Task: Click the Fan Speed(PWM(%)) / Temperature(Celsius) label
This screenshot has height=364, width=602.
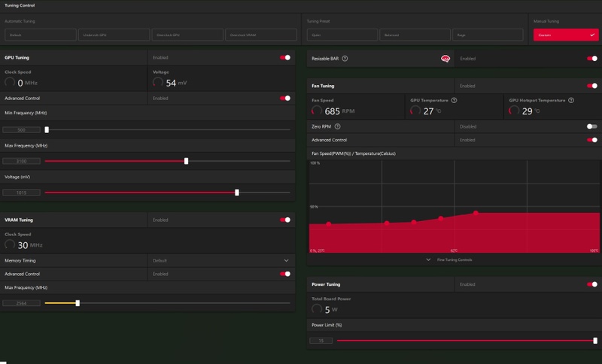Action: pos(354,153)
